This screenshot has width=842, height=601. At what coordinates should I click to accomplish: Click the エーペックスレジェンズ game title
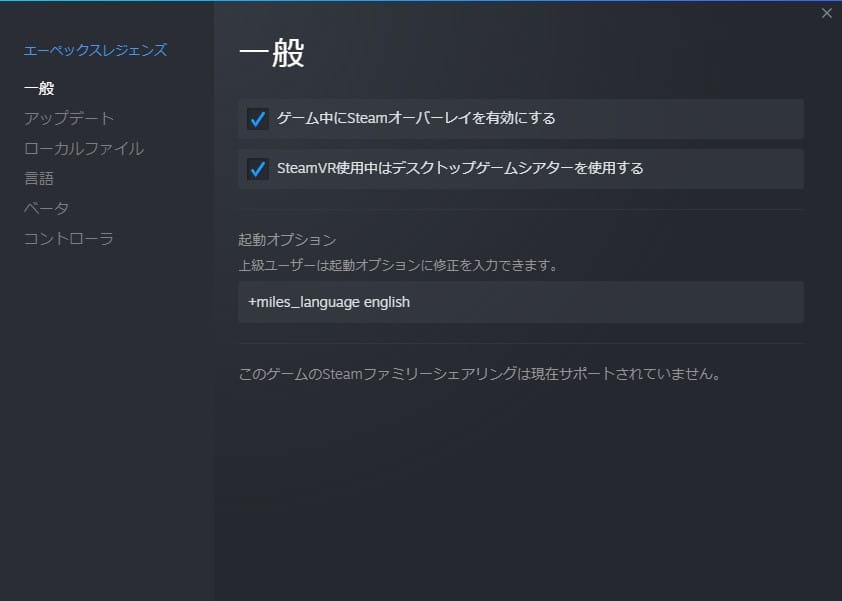95,50
